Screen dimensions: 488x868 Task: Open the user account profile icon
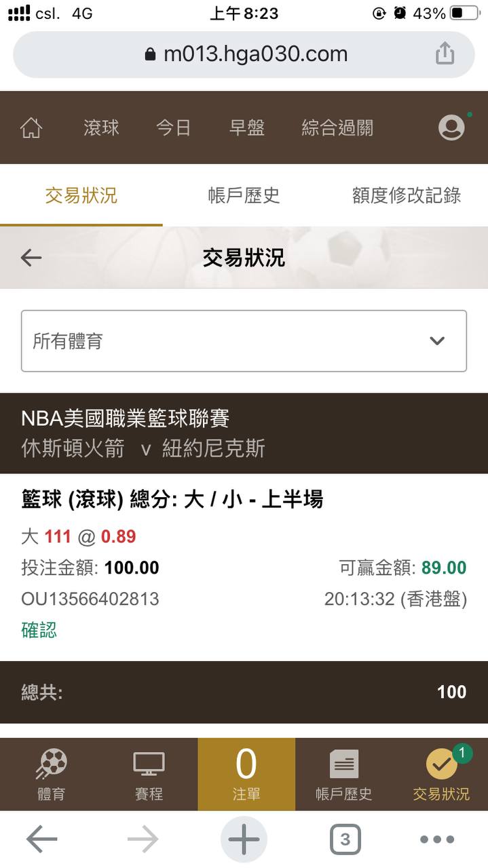[451, 127]
